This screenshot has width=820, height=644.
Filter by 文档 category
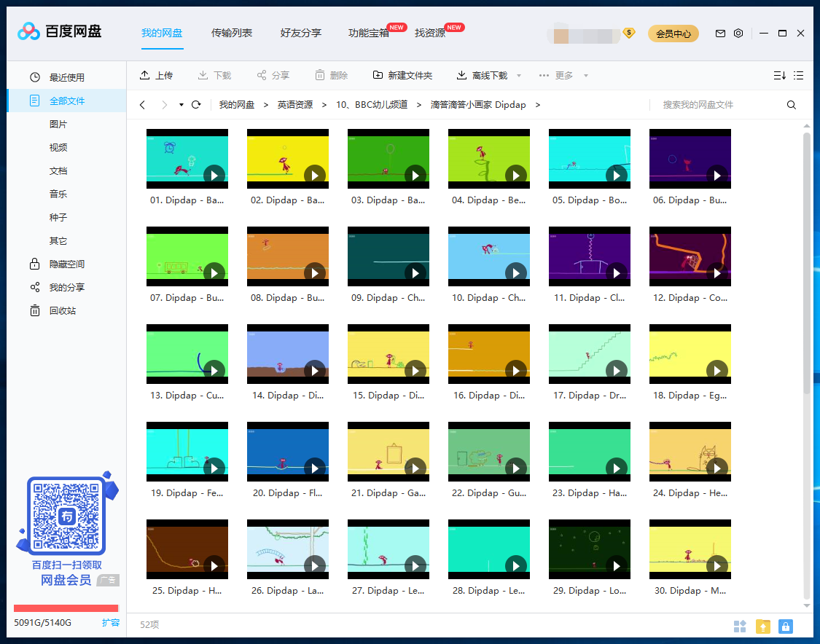point(58,170)
